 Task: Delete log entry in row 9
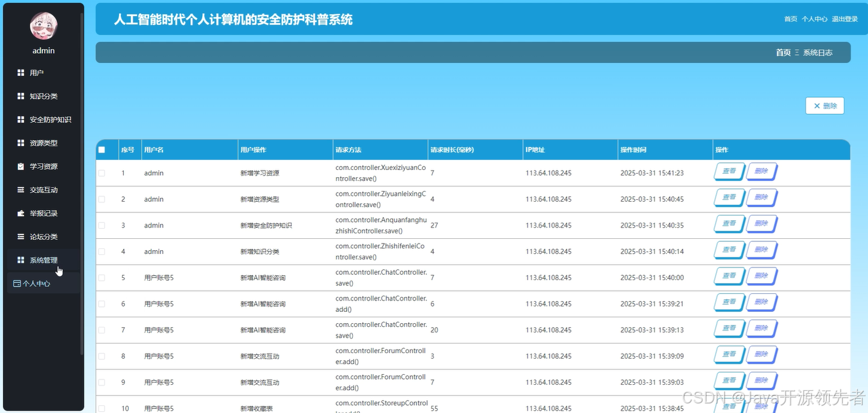click(762, 381)
